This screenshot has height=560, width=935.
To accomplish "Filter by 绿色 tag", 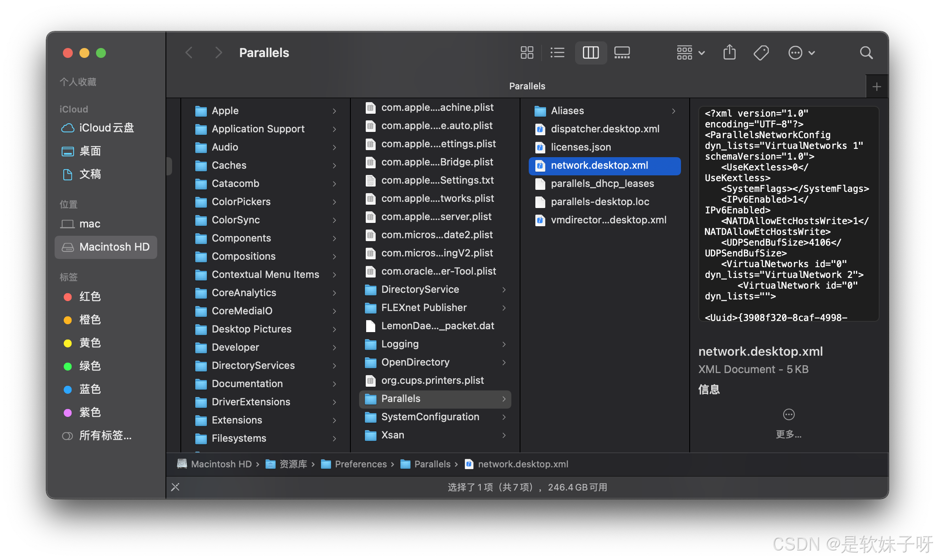I will [106, 366].
